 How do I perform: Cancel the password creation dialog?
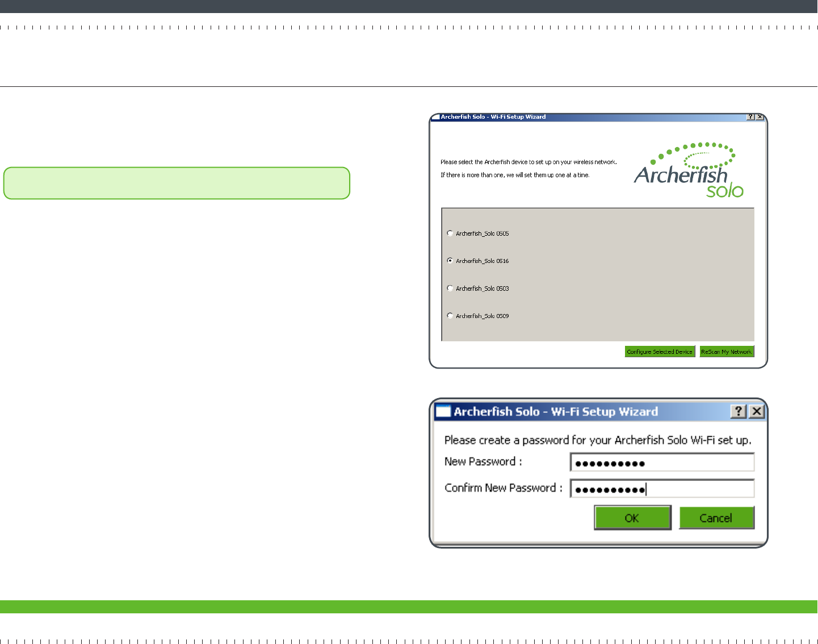716,518
